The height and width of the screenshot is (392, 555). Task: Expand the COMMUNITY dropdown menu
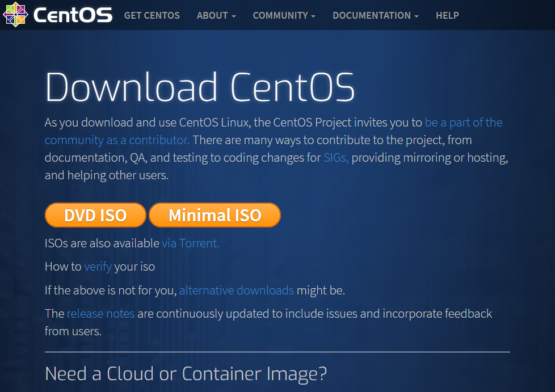(x=284, y=15)
